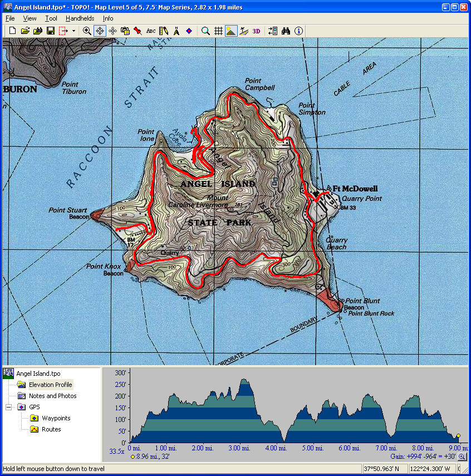471x476 pixels.
Task: Toggle the map grid lines button
Action: tap(219, 31)
